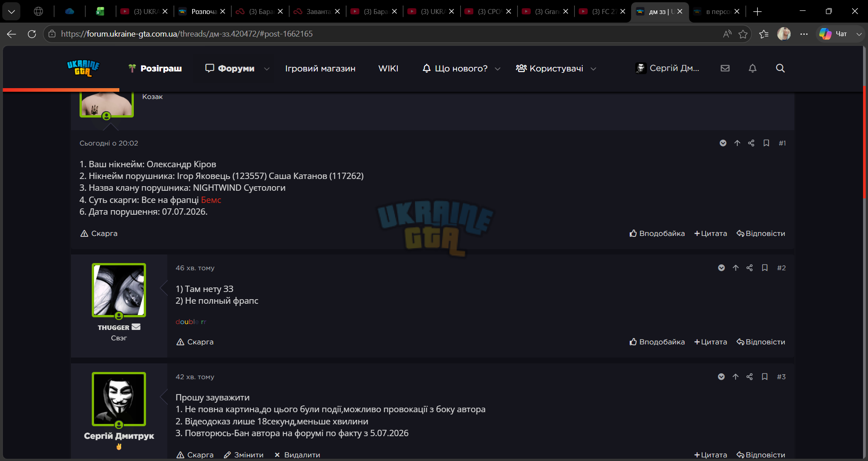The height and width of the screenshot is (461, 868).
Task: Open the Ігровий магазин menu item
Action: 320,69
